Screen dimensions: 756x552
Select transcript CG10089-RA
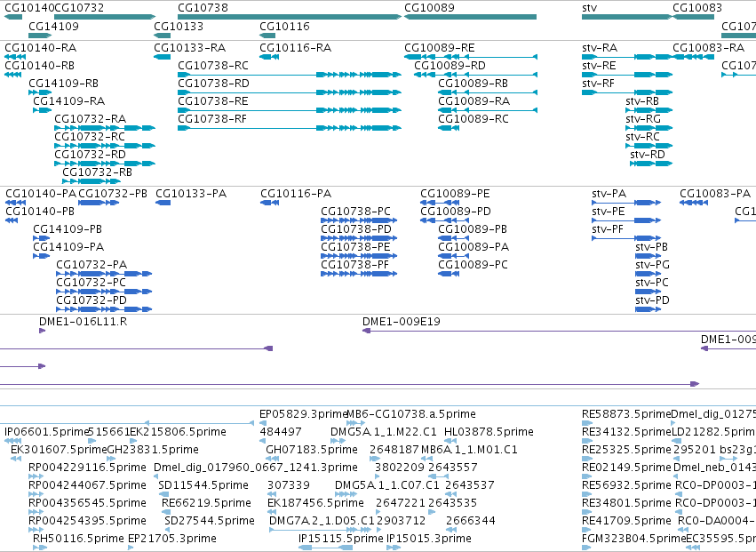click(x=474, y=101)
